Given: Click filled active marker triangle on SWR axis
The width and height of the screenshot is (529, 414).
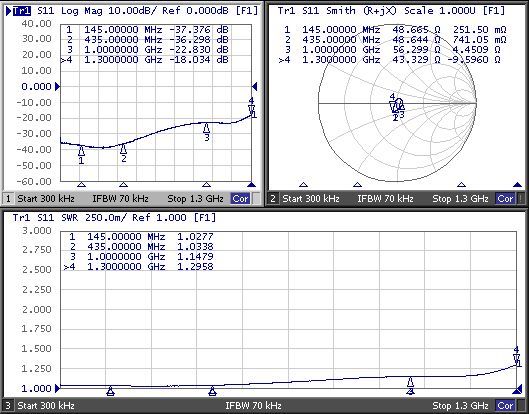Looking at the screenshot, I should coord(517,391).
